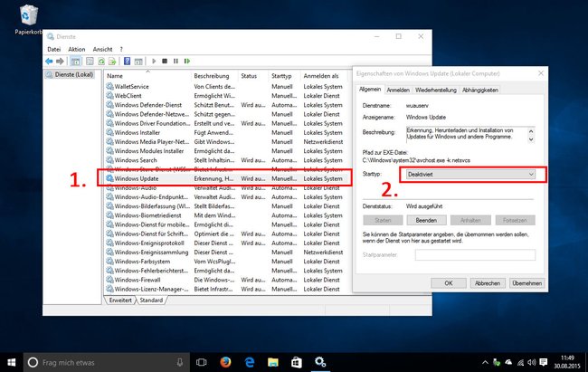Open the volume tray icon
This screenshot has height=372, width=588.
pos(532,362)
